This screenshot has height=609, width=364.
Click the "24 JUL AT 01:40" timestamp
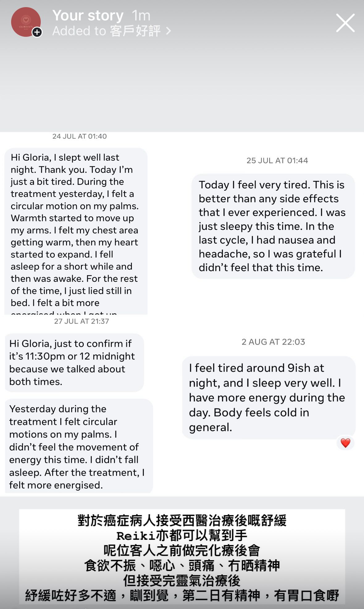80,136
